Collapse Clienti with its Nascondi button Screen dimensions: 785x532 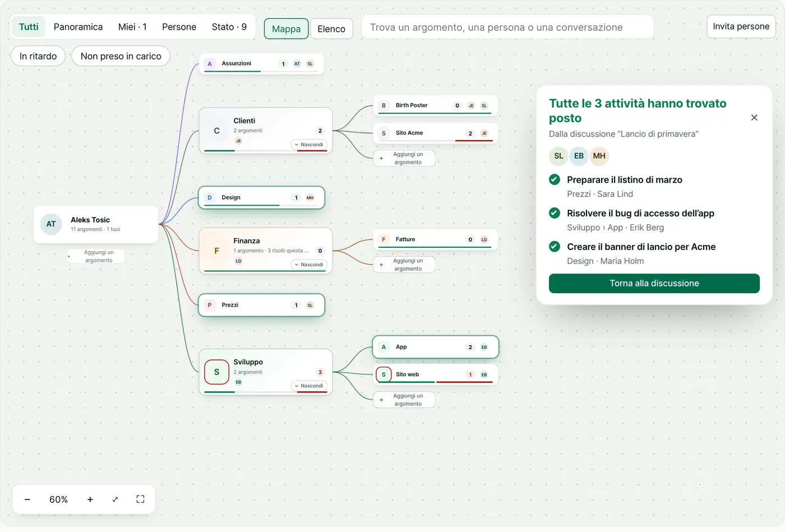click(309, 145)
